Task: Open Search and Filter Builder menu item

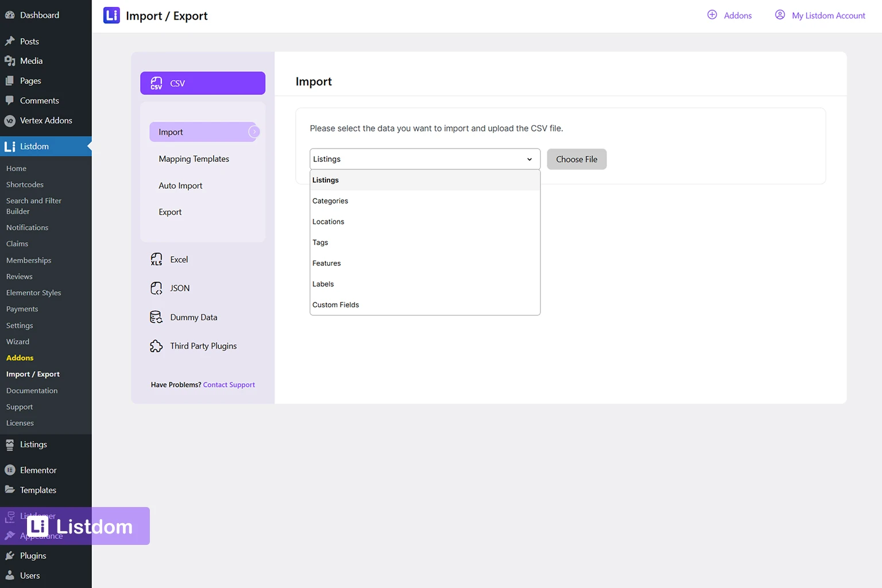Action: point(33,206)
